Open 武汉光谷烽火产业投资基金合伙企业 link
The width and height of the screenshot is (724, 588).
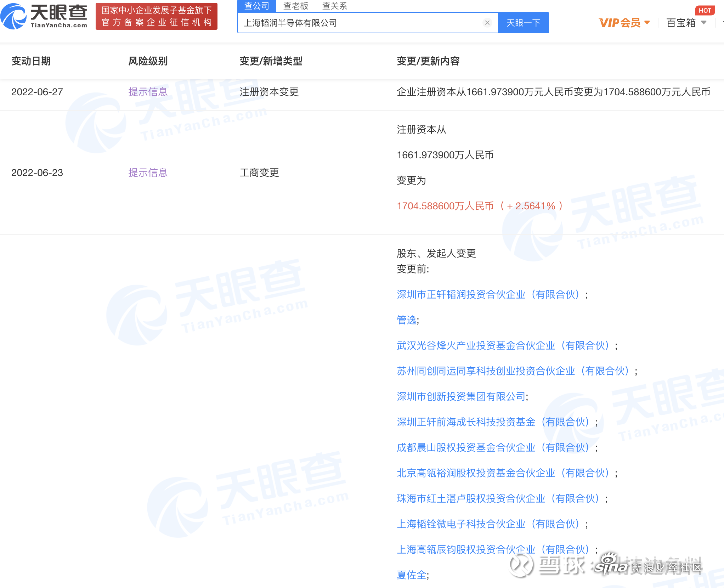click(x=503, y=346)
